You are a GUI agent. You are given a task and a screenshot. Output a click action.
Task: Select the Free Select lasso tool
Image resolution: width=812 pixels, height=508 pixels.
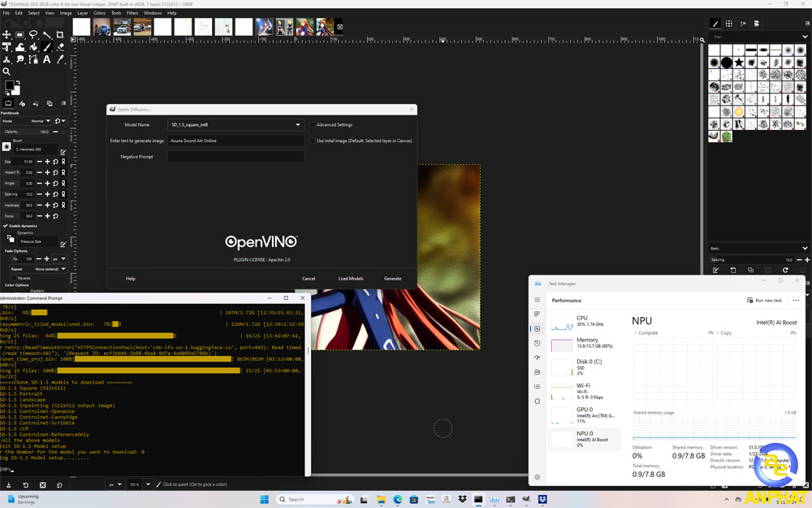click(x=33, y=35)
